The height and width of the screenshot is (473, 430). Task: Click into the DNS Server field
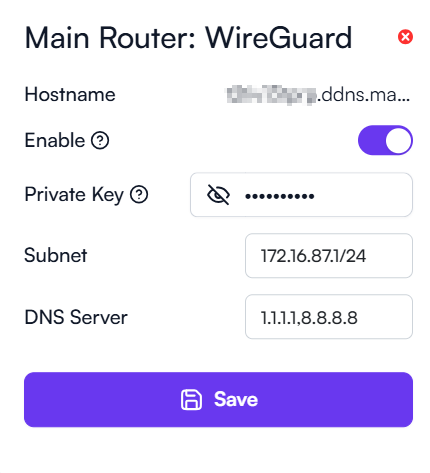329,317
